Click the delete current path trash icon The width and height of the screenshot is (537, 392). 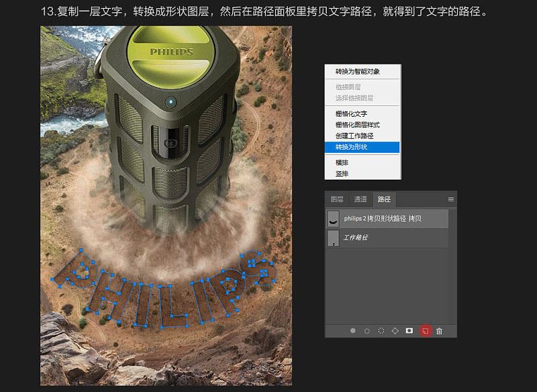tap(439, 330)
